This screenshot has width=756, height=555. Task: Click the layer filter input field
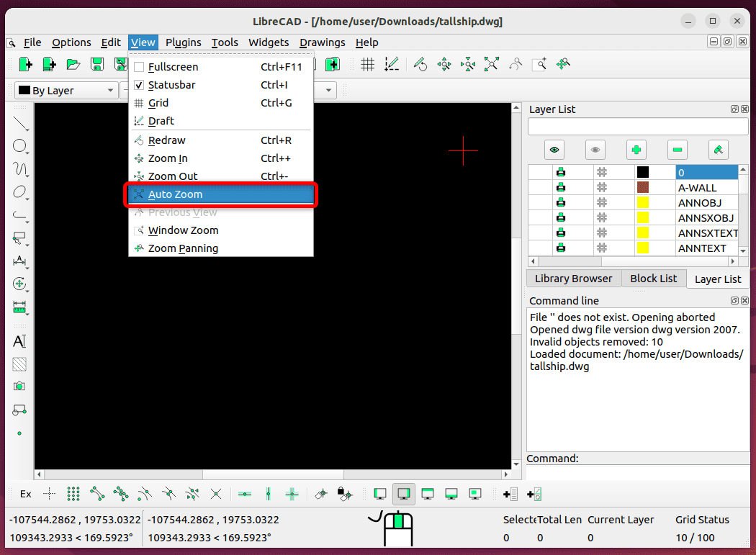point(638,127)
